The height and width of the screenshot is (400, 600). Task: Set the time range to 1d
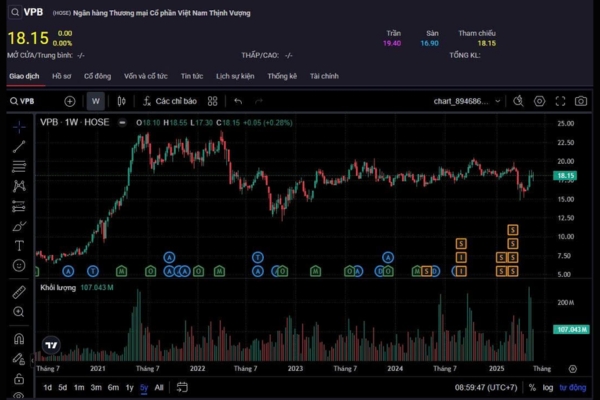[x=47, y=388]
